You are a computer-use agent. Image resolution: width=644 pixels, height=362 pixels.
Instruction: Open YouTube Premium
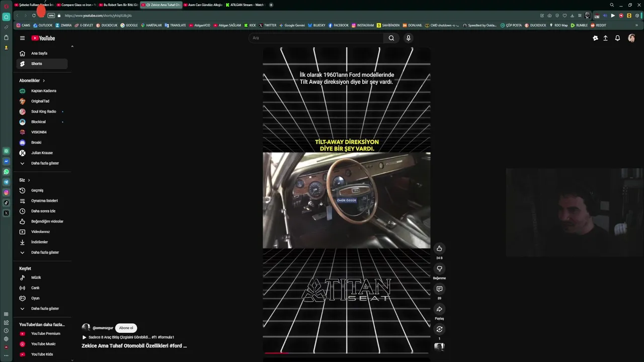click(x=42, y=334)
